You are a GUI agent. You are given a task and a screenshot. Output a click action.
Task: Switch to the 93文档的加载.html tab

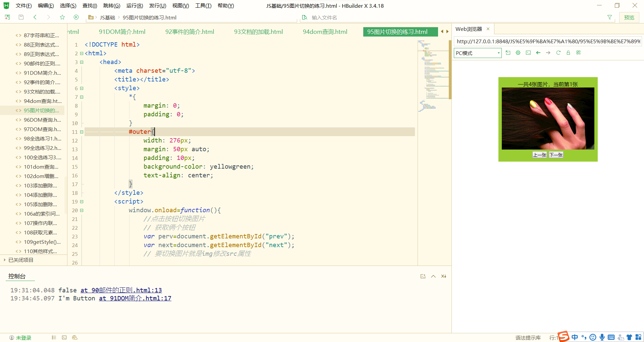tap(258, 32)
